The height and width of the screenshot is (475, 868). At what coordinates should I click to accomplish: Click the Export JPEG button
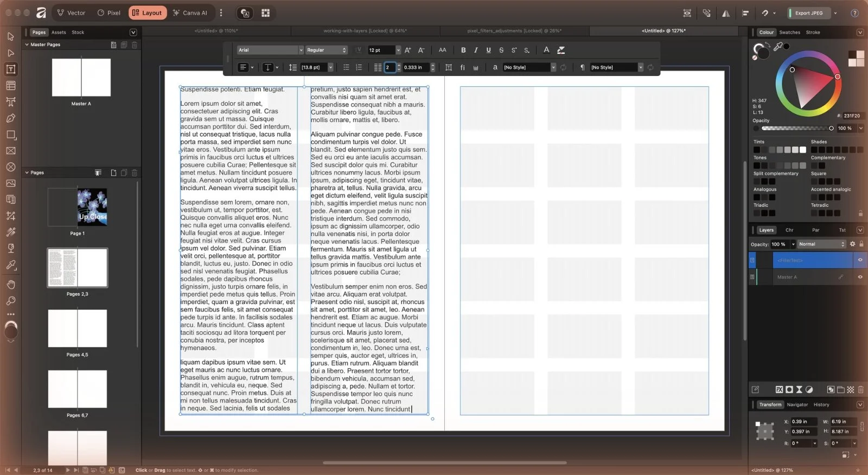click(x=808, y=13)
